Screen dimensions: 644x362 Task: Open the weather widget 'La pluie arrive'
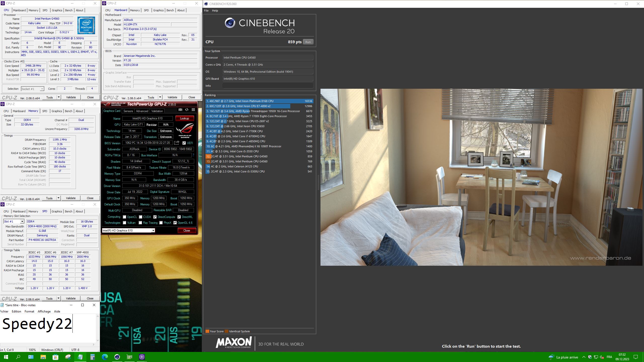[563, 357]
